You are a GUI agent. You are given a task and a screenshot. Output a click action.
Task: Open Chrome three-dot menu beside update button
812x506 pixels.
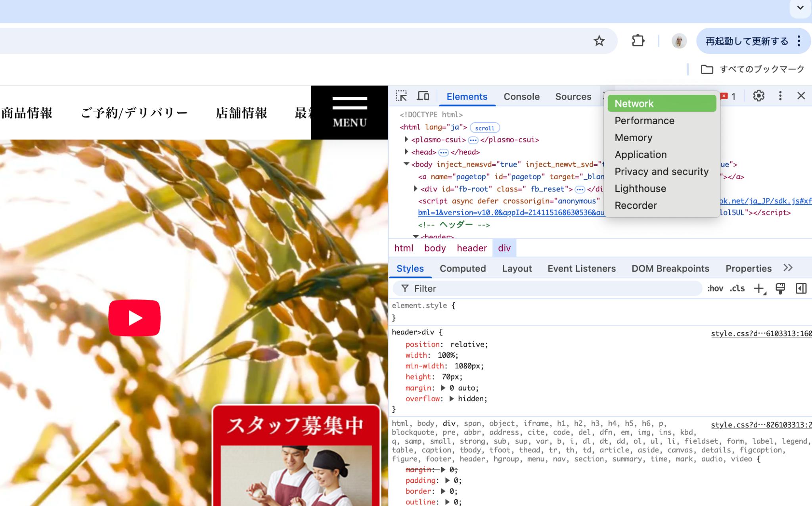799,41
